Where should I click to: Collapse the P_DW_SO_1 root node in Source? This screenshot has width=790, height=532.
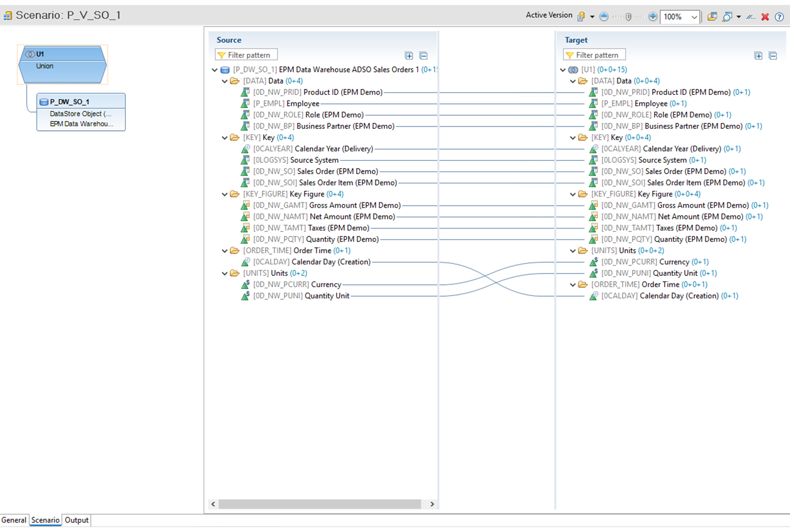pyautogui.click(x=215, y=70)
